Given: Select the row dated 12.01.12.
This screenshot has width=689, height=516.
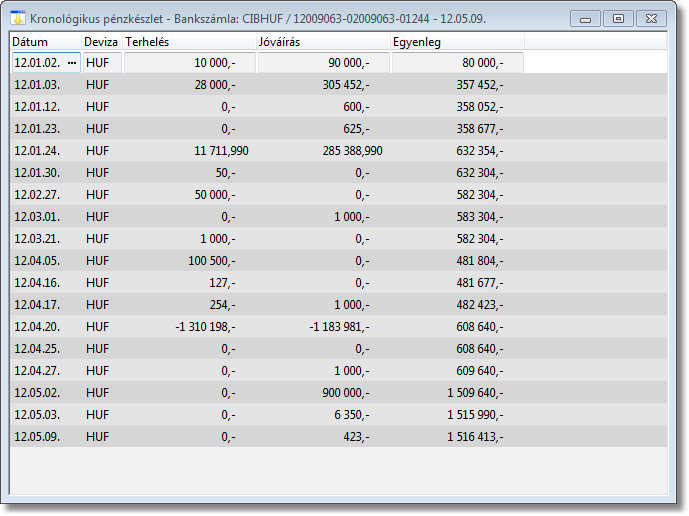Looking at the screenshot, I should click(x=338, y=106).
